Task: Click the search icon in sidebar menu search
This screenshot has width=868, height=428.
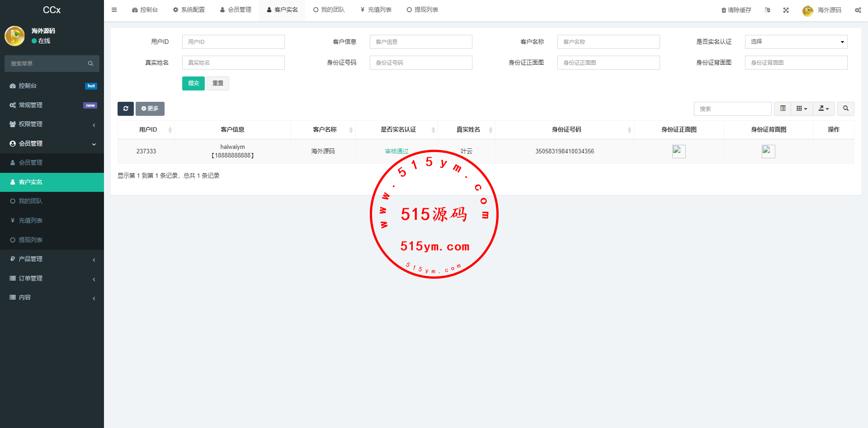Action: (90, 64)
